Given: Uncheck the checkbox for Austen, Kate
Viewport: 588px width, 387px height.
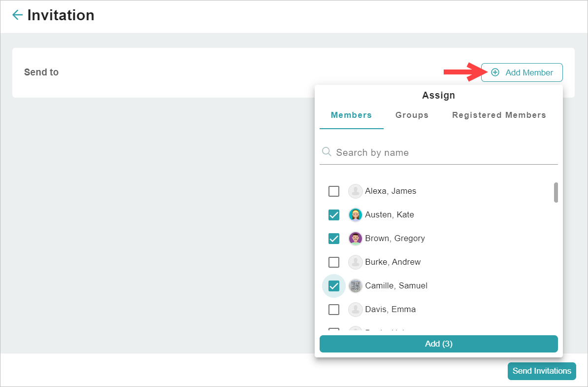Looking at the screenshot, I should coord(334,214).
